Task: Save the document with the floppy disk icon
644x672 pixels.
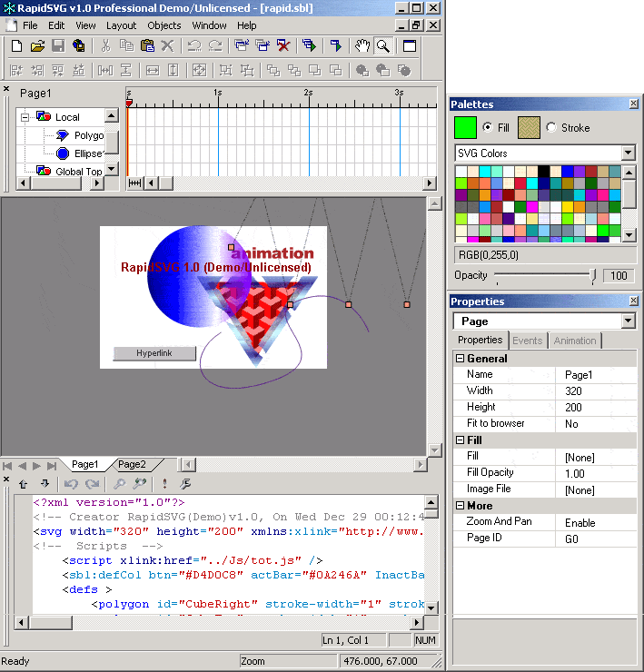Action: coord(58,45)
